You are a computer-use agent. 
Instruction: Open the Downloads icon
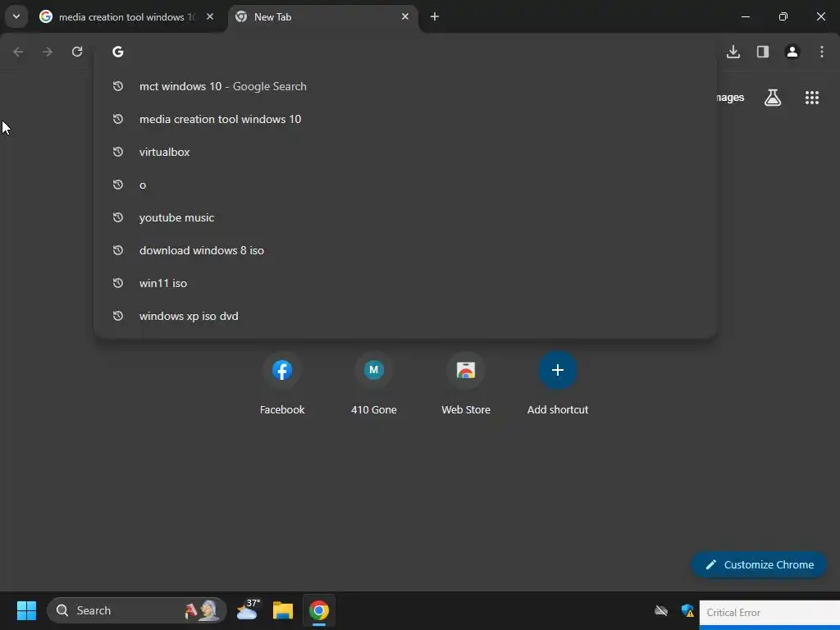click(x=733, y=52)
